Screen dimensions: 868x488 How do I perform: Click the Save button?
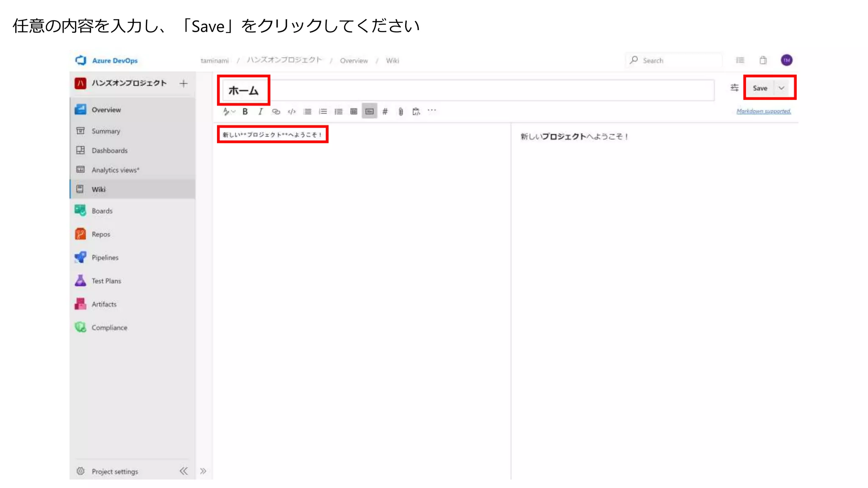coord(760,88)
